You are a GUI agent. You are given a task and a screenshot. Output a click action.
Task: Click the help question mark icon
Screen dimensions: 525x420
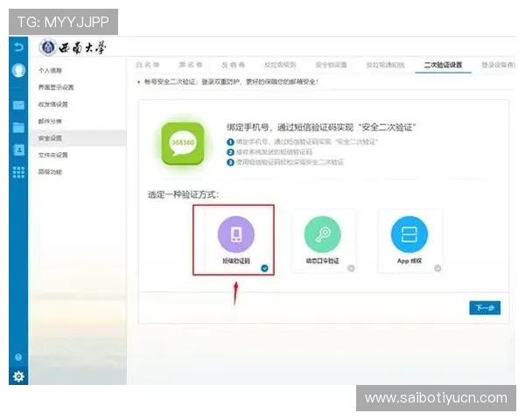[18, 357]
